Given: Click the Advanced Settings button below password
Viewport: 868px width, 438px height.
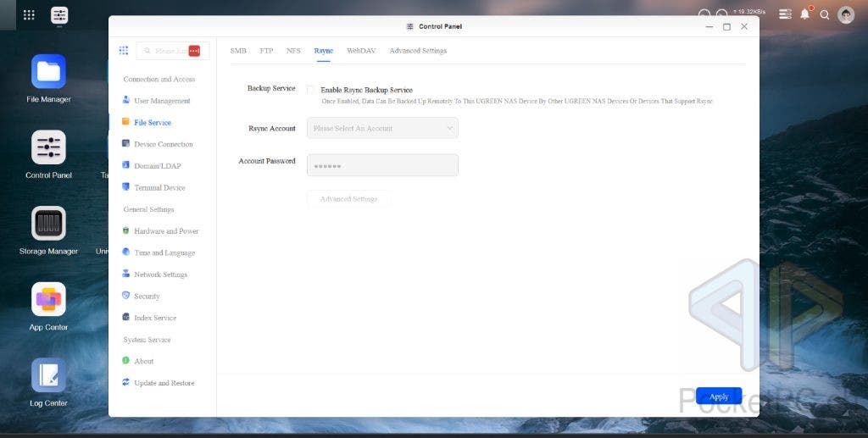Looking at the screenshot, I should [x=348, y=198].
